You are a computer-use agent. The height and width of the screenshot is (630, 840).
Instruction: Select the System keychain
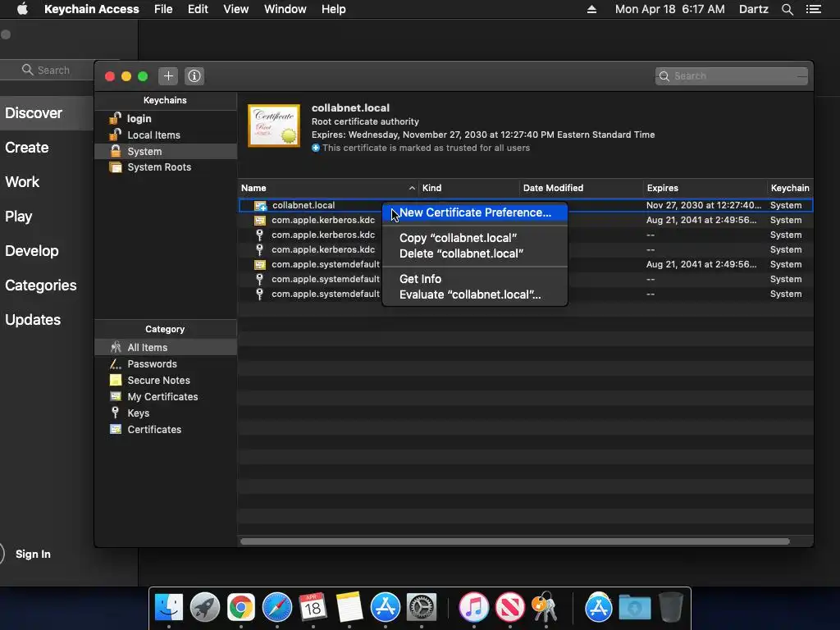[x=166, y=151]
